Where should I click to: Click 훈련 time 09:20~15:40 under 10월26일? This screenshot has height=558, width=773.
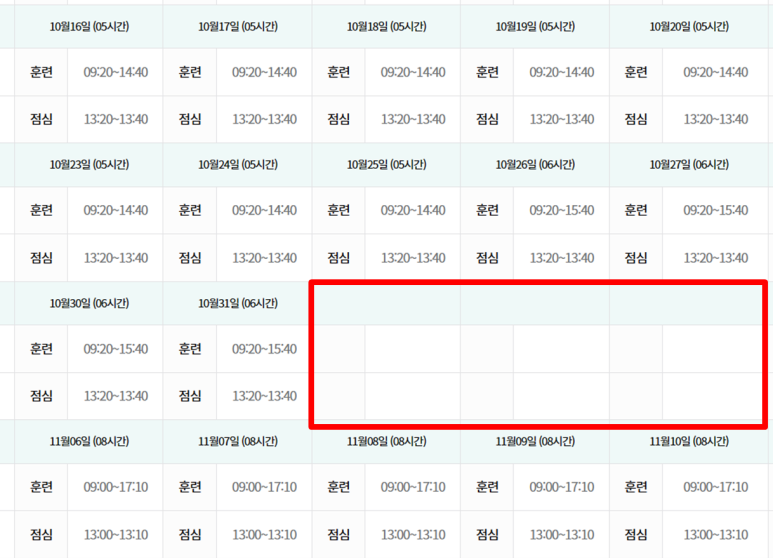point(562,210)
